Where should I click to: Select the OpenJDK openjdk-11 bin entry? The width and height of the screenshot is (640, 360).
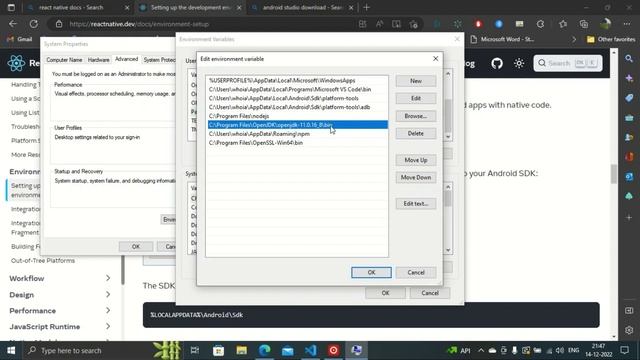(298, 125)
